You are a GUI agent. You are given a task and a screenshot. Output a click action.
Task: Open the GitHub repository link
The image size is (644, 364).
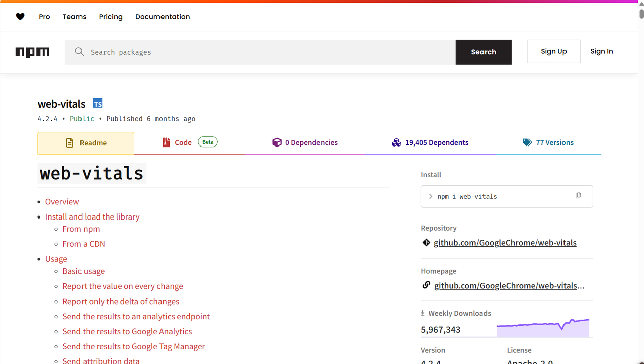pos(505,243)
